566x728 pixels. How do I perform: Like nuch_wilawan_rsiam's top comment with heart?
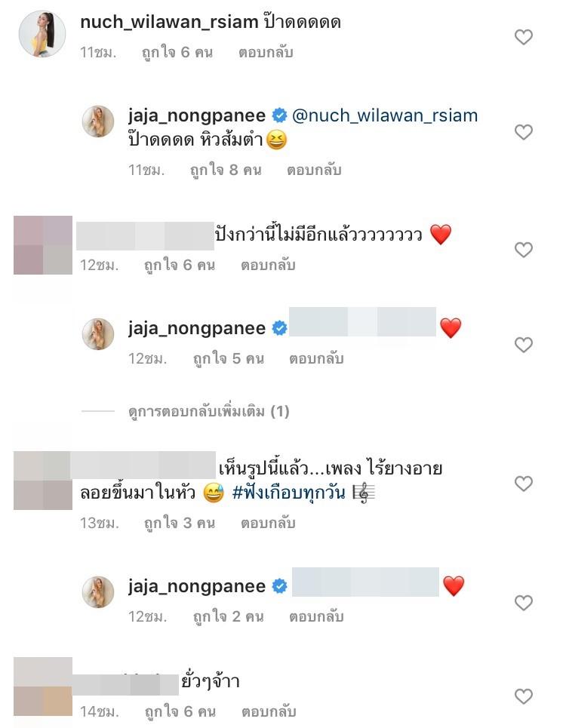(x=523, y=37)
